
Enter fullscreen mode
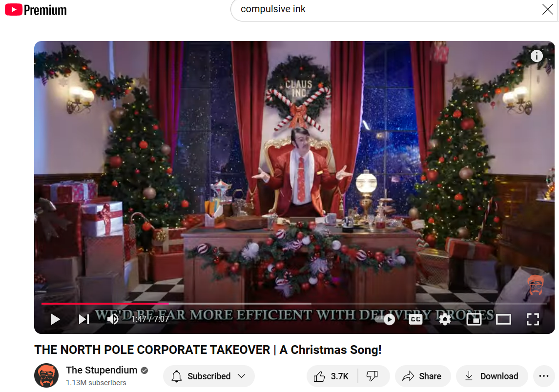533,319
